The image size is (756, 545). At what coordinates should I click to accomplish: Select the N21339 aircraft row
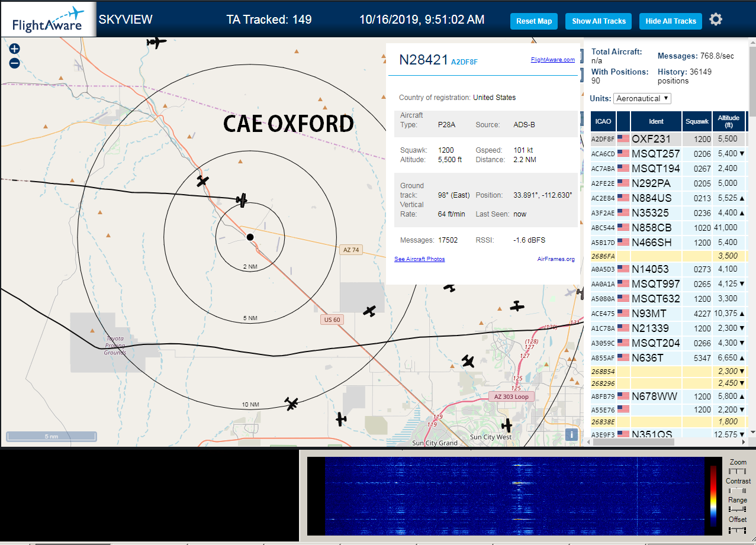point(669,328)
